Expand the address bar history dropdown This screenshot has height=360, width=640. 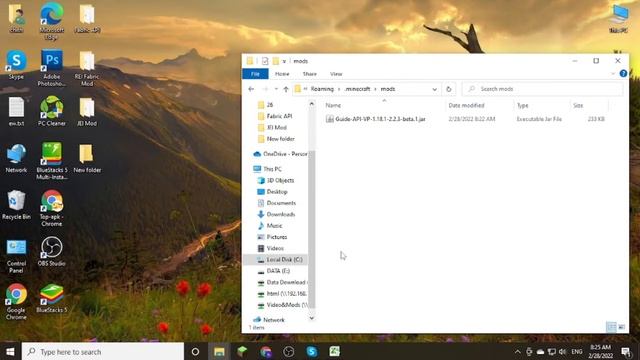pyautogui.click(x=434, y=89)
